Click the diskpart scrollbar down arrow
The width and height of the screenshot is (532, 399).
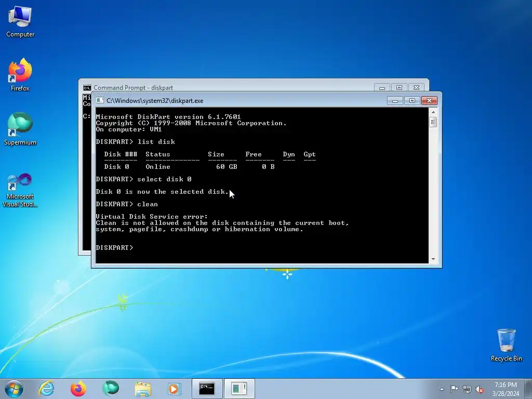click(433, 259)
